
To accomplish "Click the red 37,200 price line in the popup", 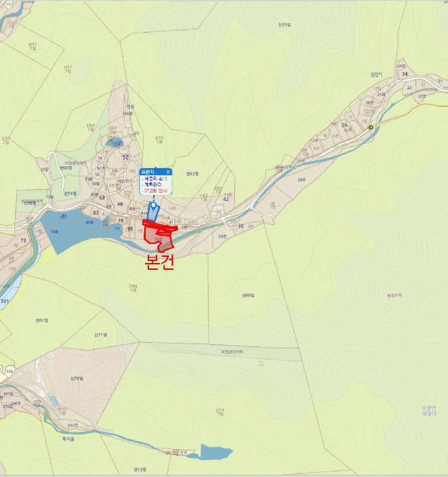I will pos(156,191).
